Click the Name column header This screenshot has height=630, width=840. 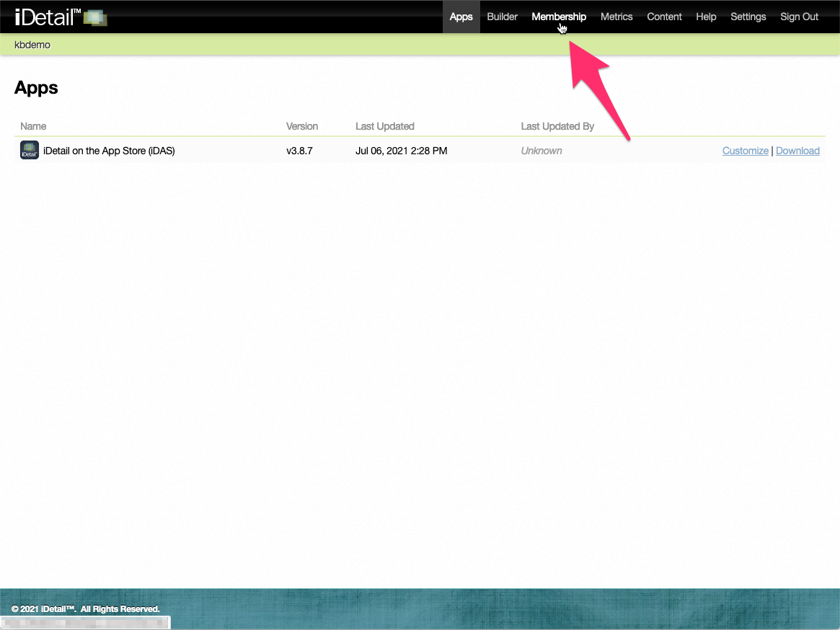pos(33,126)
